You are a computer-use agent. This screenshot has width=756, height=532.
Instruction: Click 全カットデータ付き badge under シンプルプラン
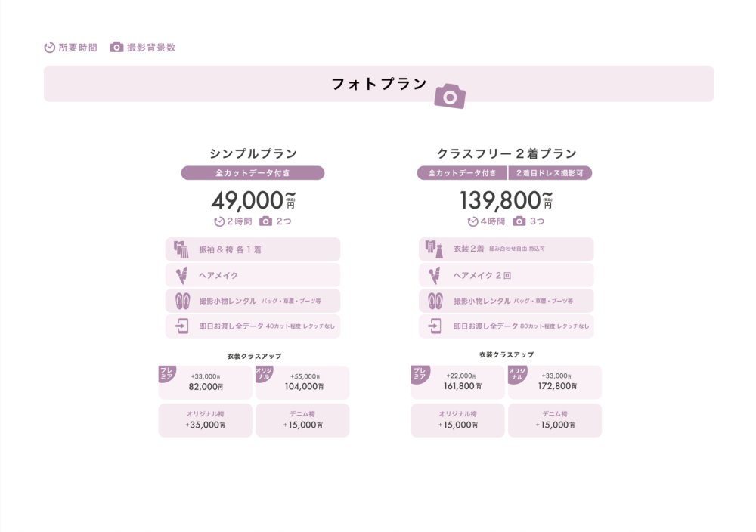coord(253,173)
